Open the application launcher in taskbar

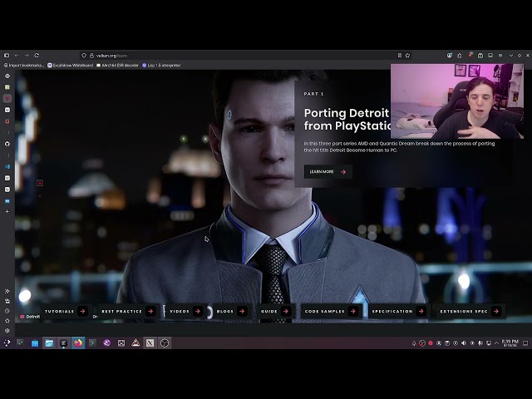(x=7, y=343)
